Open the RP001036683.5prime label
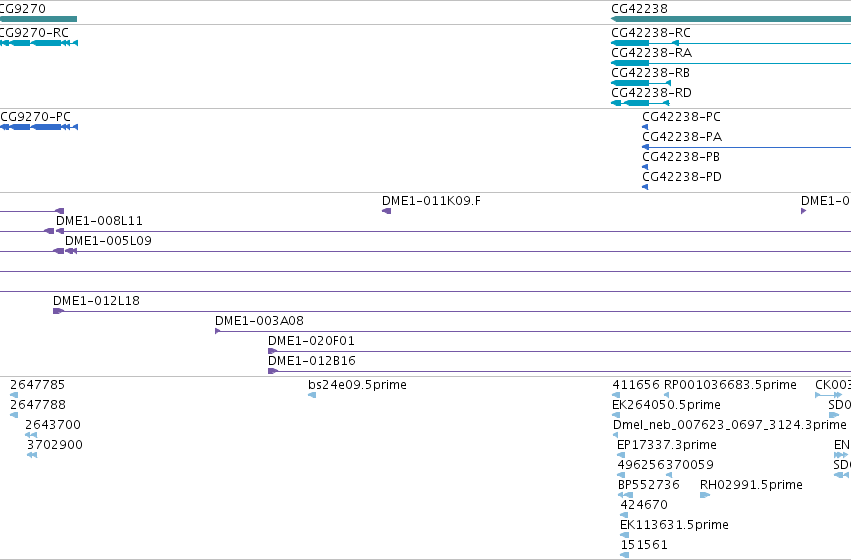This screenshot has height=560, width=851. [x=731, y=385]
